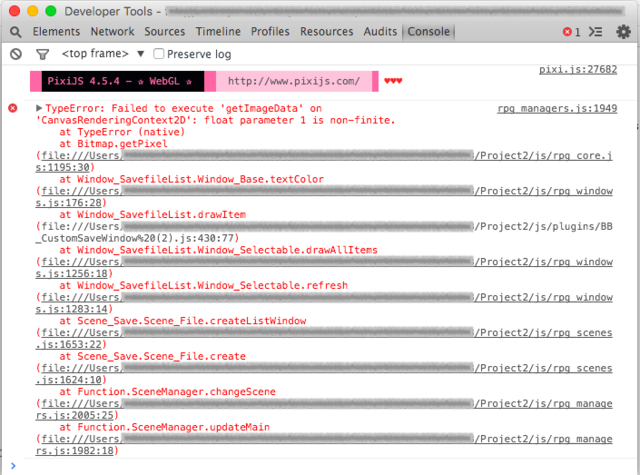Click the green macOS zoom window button

pyautogui.click(x=51, y=11)
